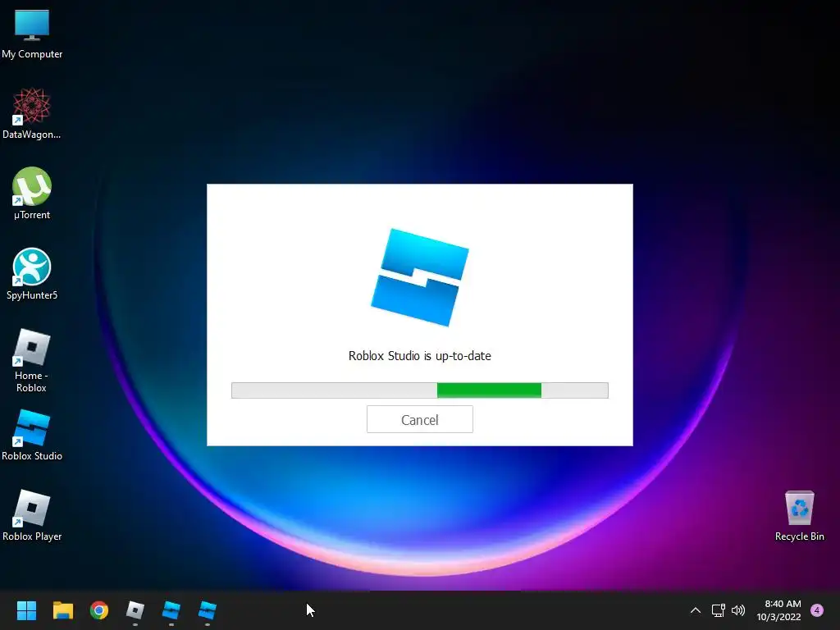Switch to first Roblox Studio taskbar icon
Screen dimensions: 840x630
[x=171, y=610]
